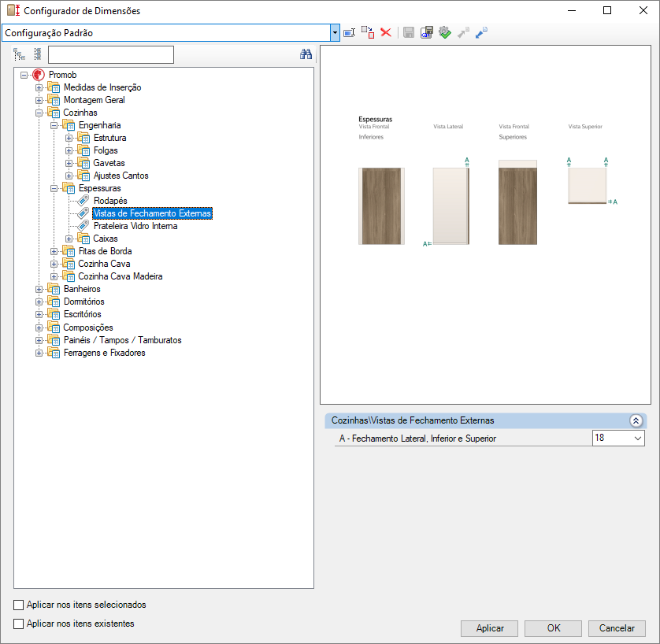Screen dimensions: 660x644
Task: Click the save all configurations icon
Action: pos(426,32)
